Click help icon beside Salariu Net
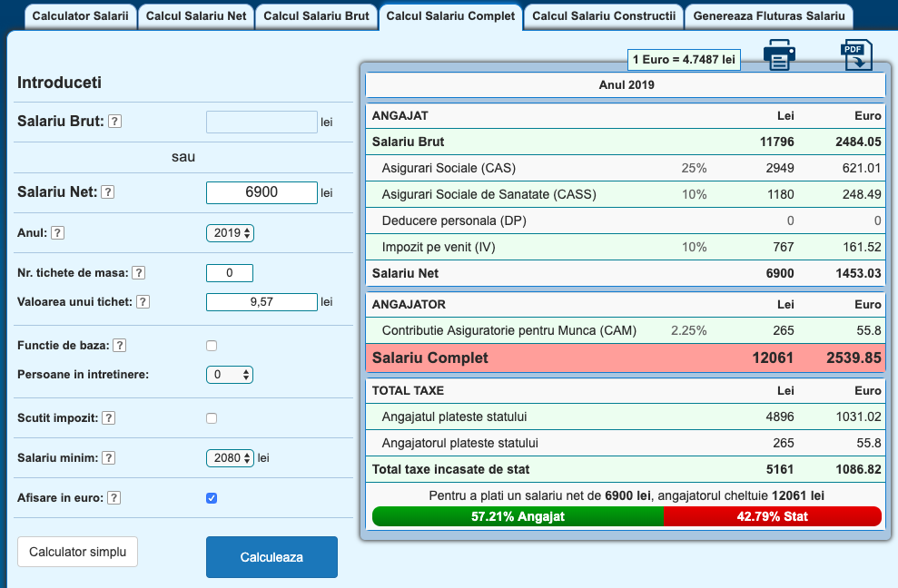The width and height of the screenshot is (898, 588). click(107, 192)
